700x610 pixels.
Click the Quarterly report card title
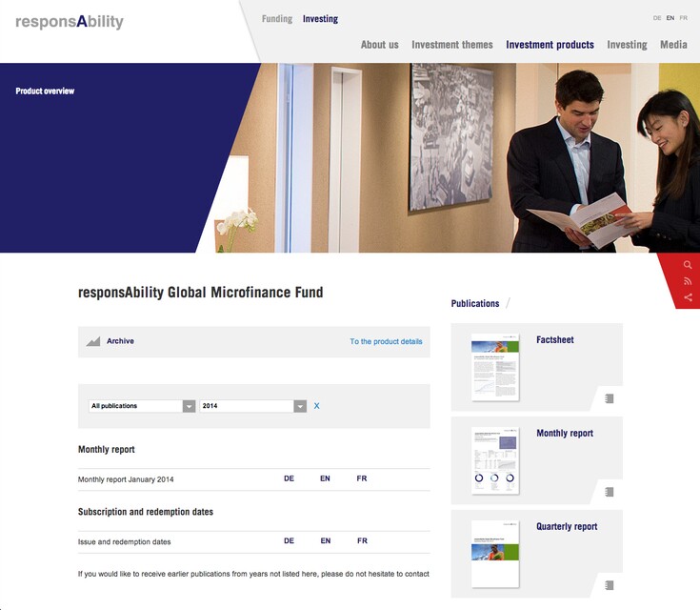(x=567, y=526)
